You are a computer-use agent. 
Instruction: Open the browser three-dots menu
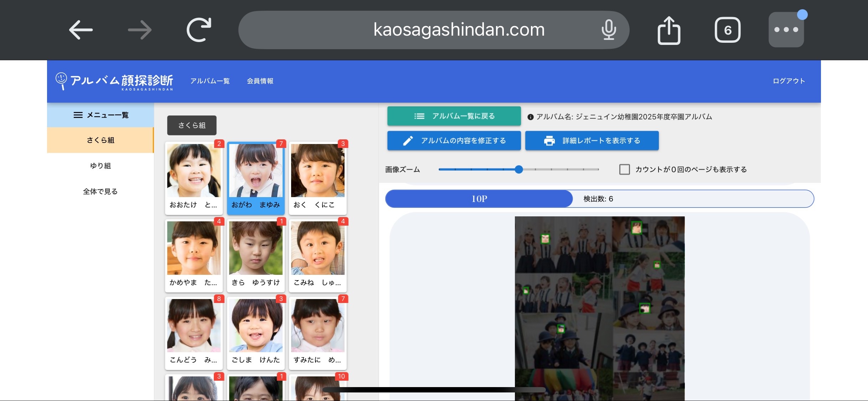tap(786, 30)
